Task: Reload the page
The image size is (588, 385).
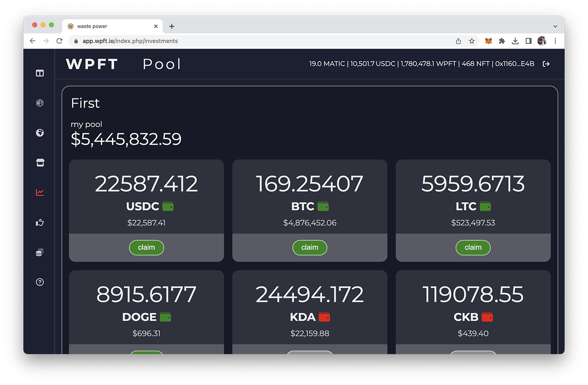Action: tap(59, 41)
